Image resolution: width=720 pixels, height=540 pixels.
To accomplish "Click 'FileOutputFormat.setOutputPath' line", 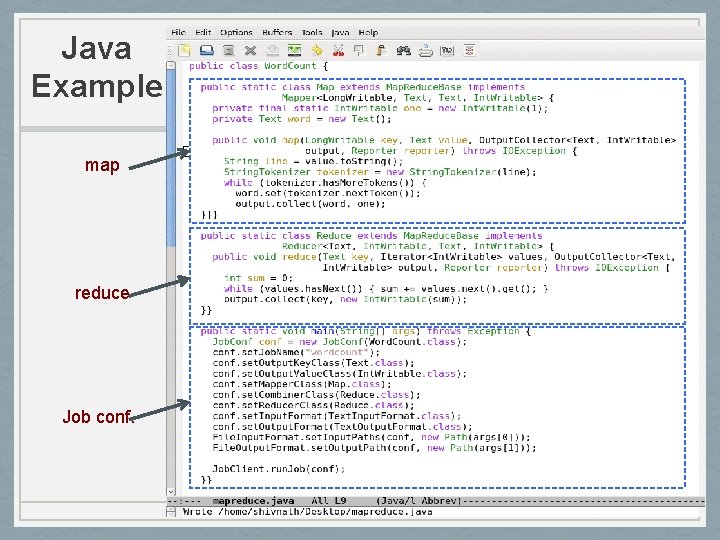I will click(x=374, y=448).
